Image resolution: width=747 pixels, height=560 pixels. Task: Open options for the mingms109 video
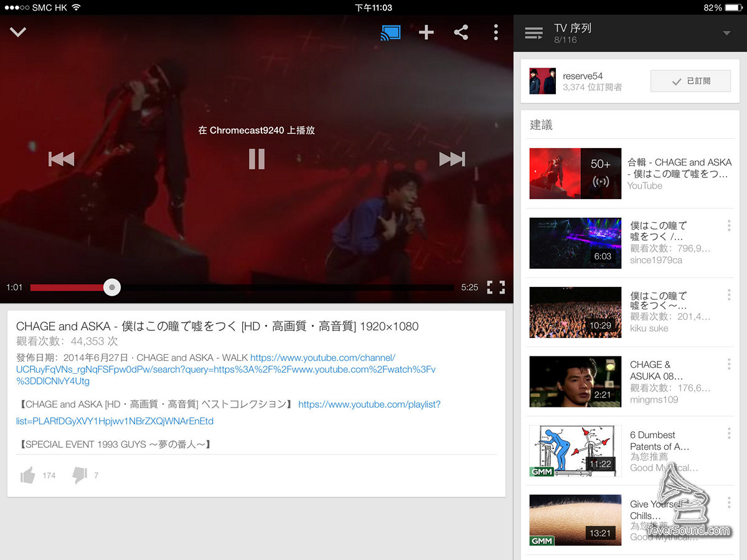729,364
